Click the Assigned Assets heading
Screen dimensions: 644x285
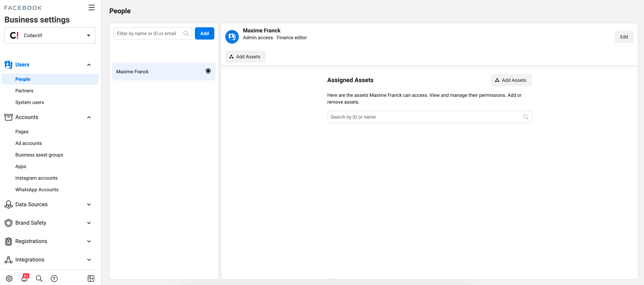coord(350,80)
